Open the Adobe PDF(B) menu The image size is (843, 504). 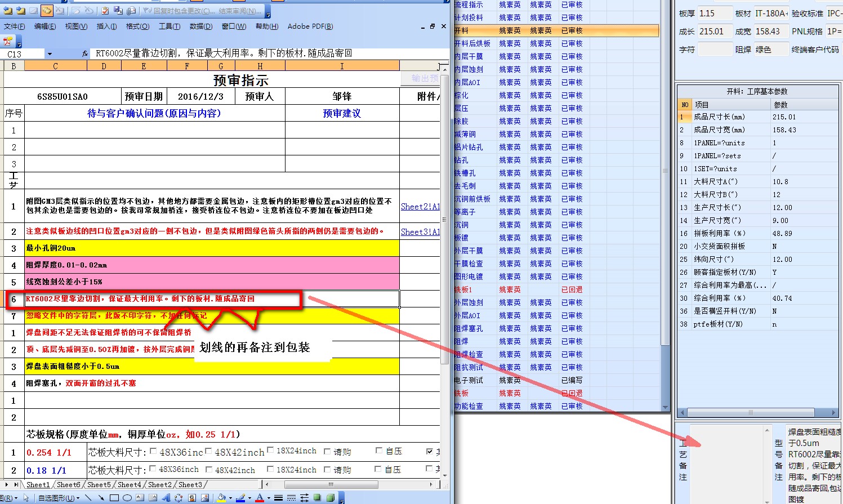pyautogui.click(x=310, y=26)
